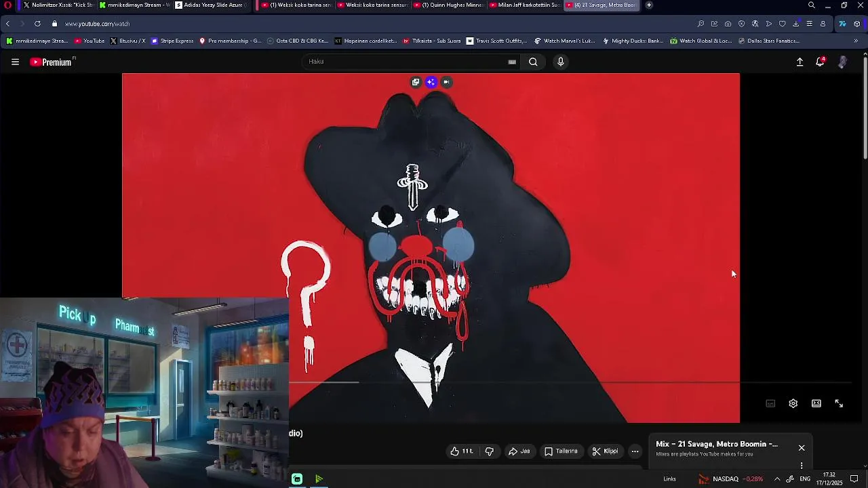Click the purple sparkle overlay icon
The image size is (868, 488).
431,82
